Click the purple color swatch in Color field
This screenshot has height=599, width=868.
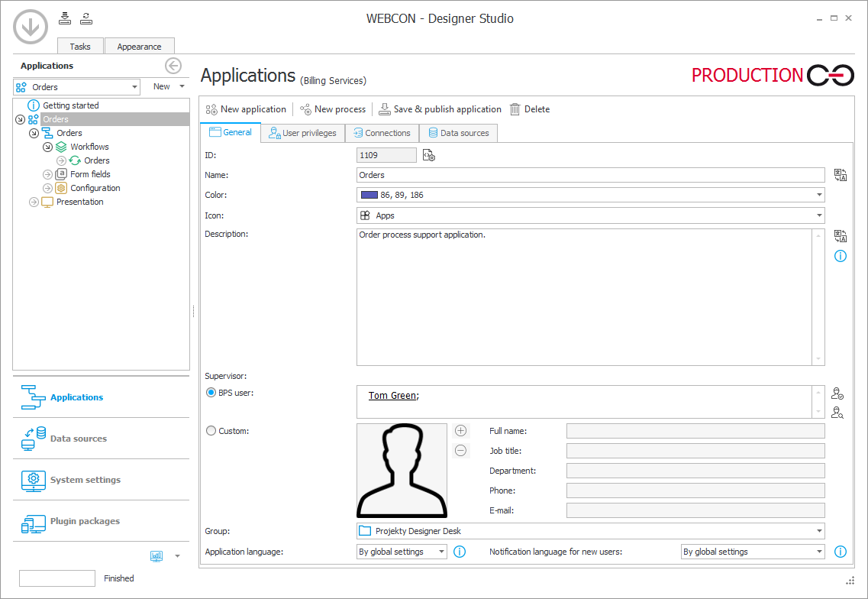pyautogui.click(x=369, y=195)
